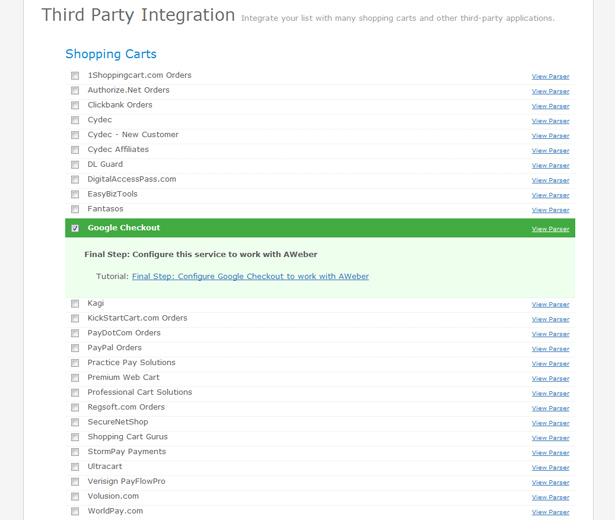Click the Kagi label text
615x520 pixels.
pyautogui.click(x=96, y=304)
